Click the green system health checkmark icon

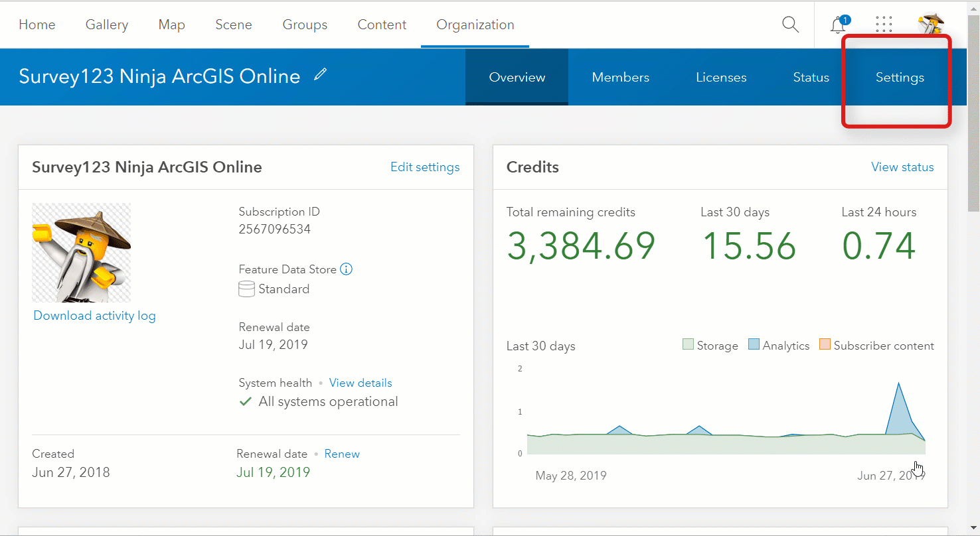click(x=246, y=402)
